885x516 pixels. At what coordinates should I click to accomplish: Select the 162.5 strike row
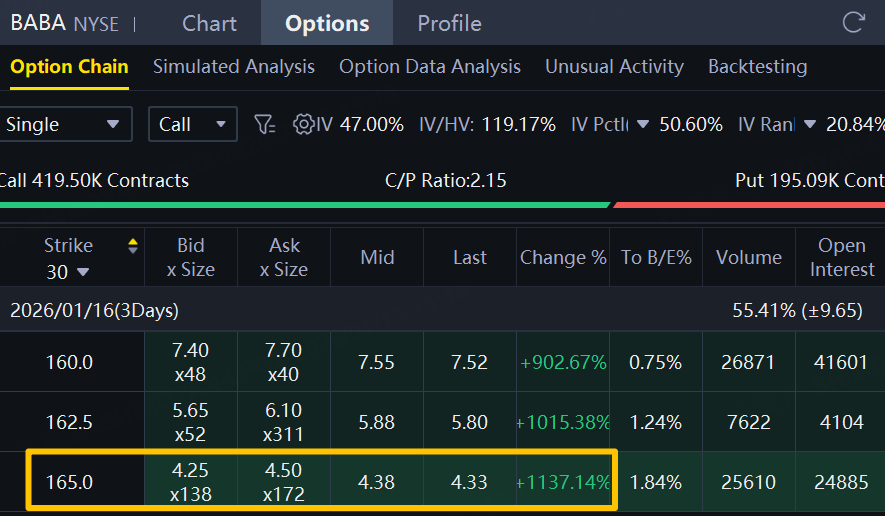[x=69, y=422]
